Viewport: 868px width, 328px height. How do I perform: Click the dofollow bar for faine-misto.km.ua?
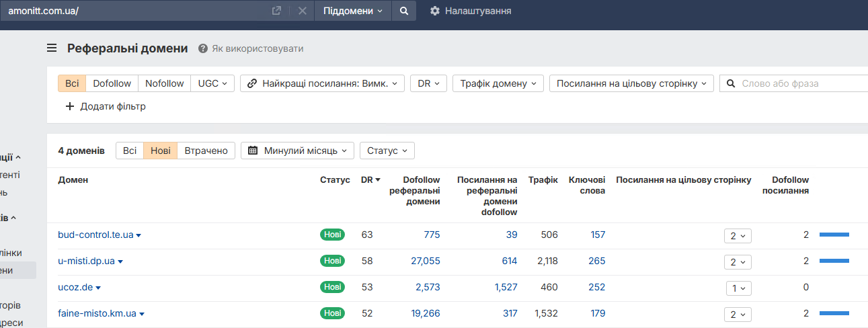[834, 313]
